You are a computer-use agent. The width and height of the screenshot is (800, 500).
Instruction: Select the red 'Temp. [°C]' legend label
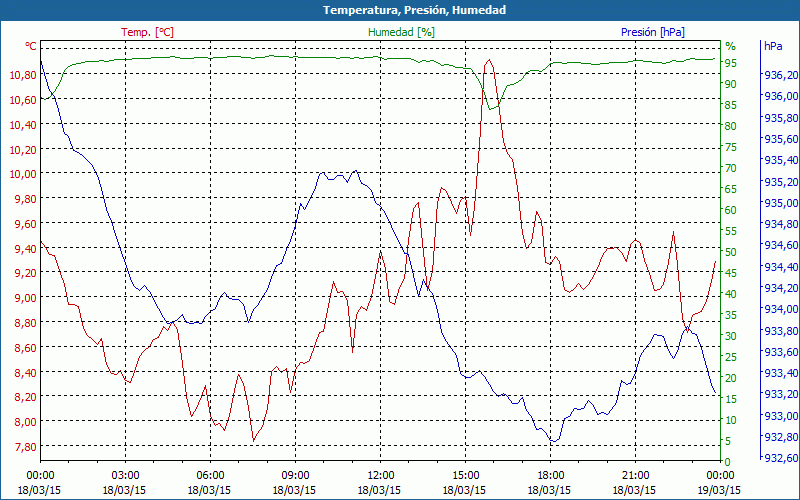(x=147, y=32)
